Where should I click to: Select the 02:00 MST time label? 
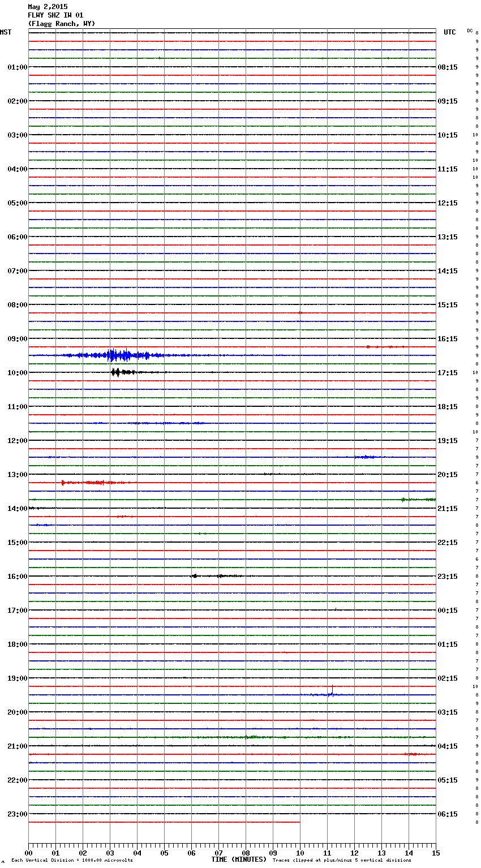(18, 101)
